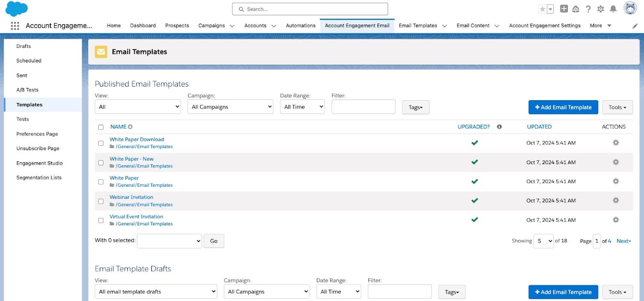This screenshot has height=301, width=644.
Task: Open Global Actions plus icon
Action: [564, 9]
